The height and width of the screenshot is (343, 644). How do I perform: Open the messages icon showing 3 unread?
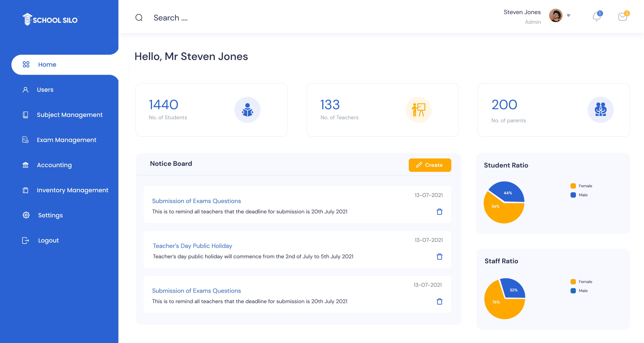623,17
